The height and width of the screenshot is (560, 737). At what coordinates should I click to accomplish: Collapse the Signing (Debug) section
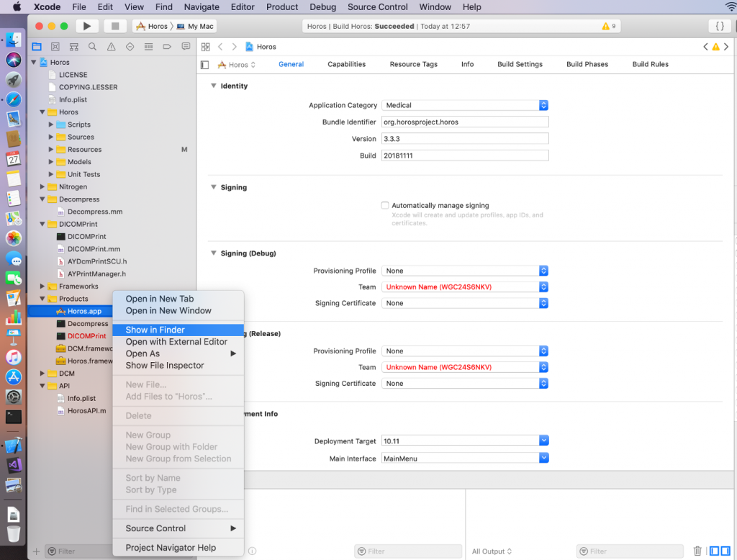pos(213,253)
